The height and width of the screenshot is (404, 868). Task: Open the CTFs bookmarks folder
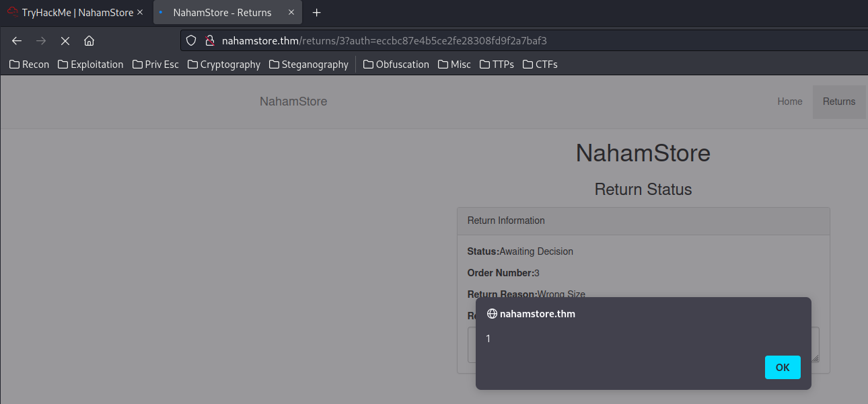point(540,65)
